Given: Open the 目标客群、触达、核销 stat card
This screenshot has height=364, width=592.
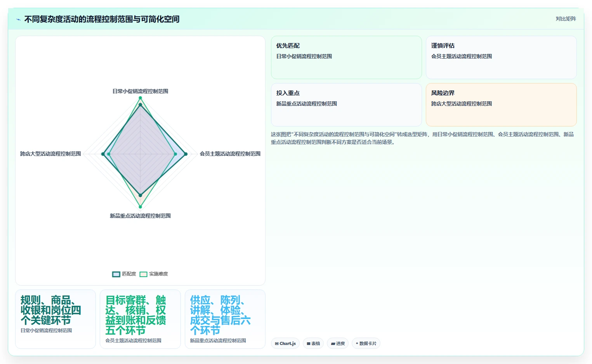Looking at the screenshot, I should coord(140,319).
